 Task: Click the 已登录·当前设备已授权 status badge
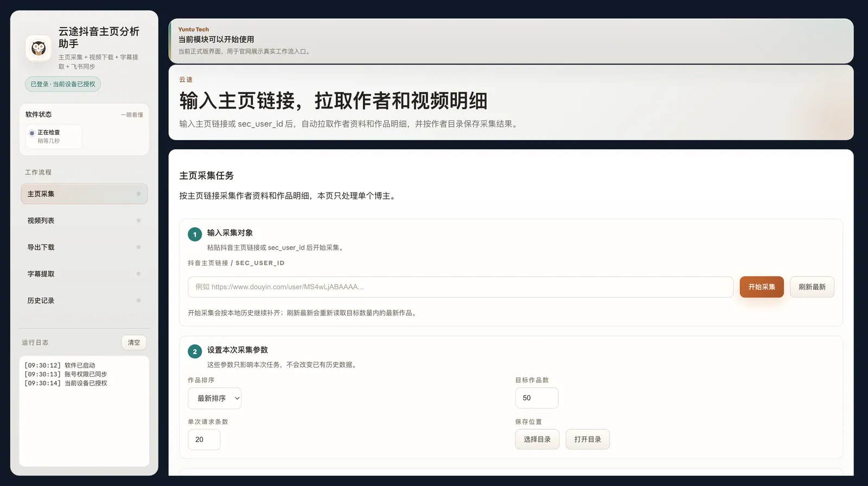63,84
